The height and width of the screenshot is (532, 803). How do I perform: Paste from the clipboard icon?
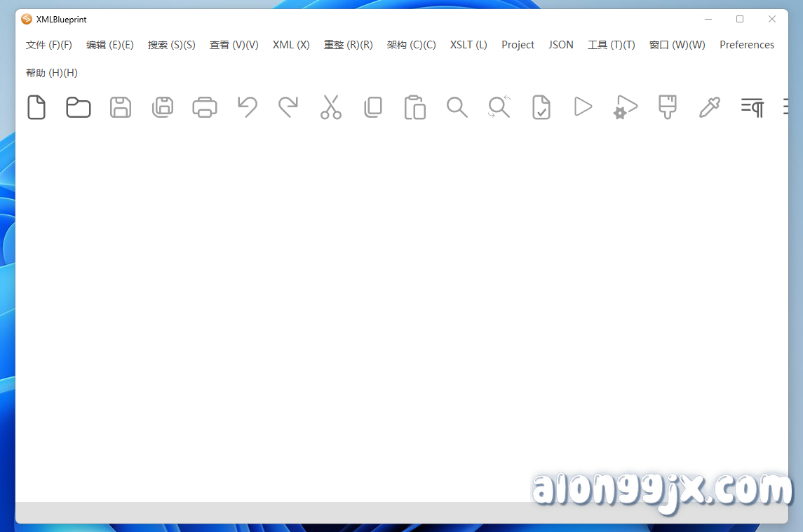[415, 107]
